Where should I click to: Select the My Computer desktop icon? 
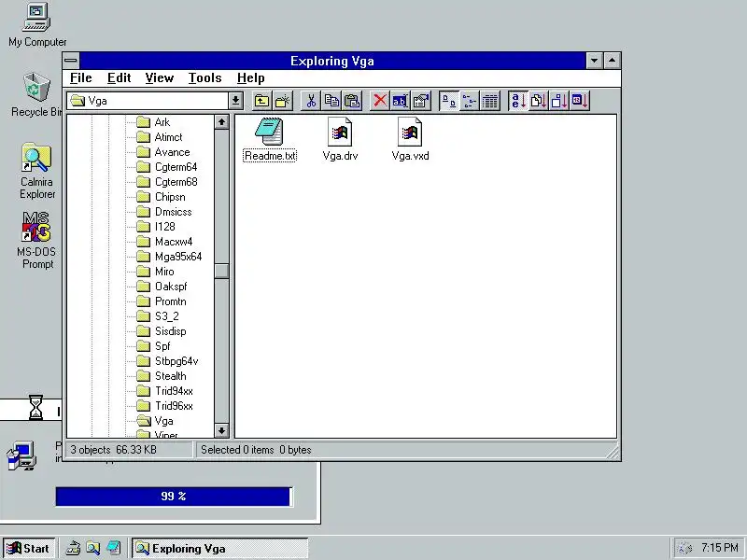click(x=37, y=25)
